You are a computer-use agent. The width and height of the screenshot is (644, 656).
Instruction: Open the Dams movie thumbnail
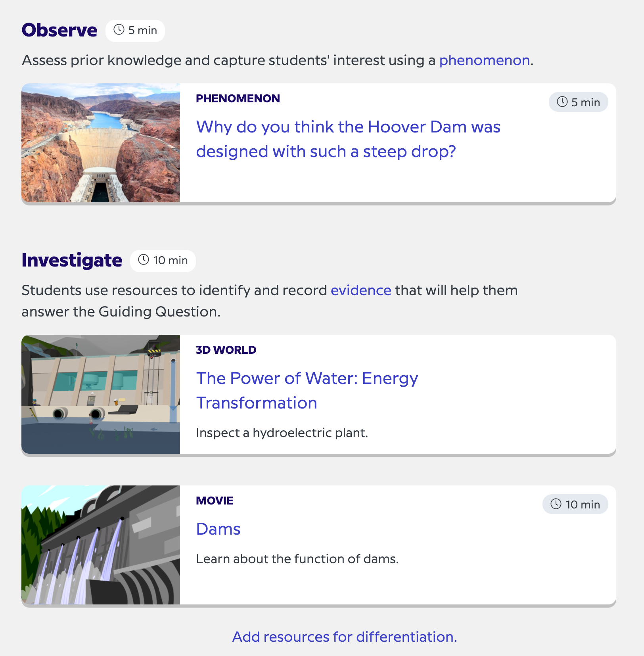point(101,545)
